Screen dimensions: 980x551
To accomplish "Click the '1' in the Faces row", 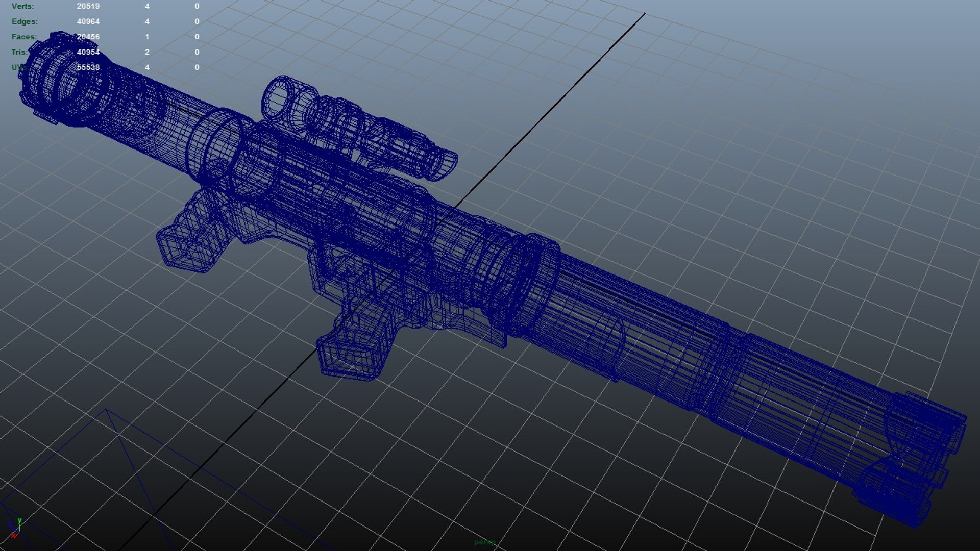I will point(147,37).
